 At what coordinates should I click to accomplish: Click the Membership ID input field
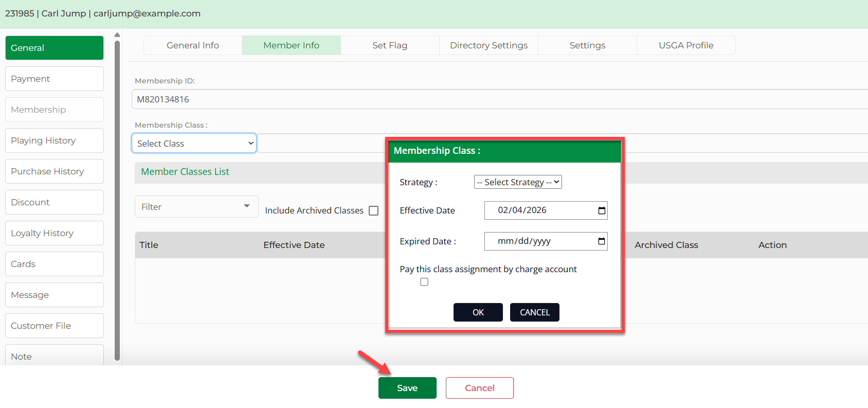click(x=499, y=99)
